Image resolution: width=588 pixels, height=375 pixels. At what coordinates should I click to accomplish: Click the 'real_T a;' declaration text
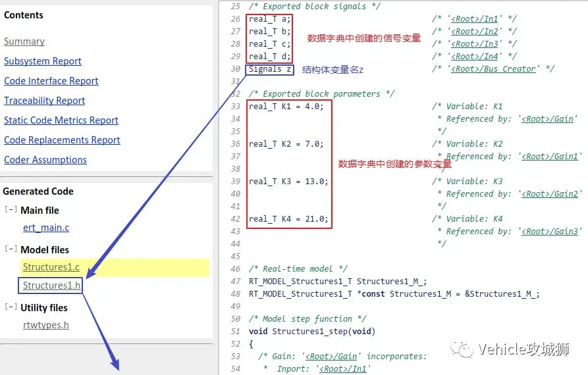click(269, 19)
